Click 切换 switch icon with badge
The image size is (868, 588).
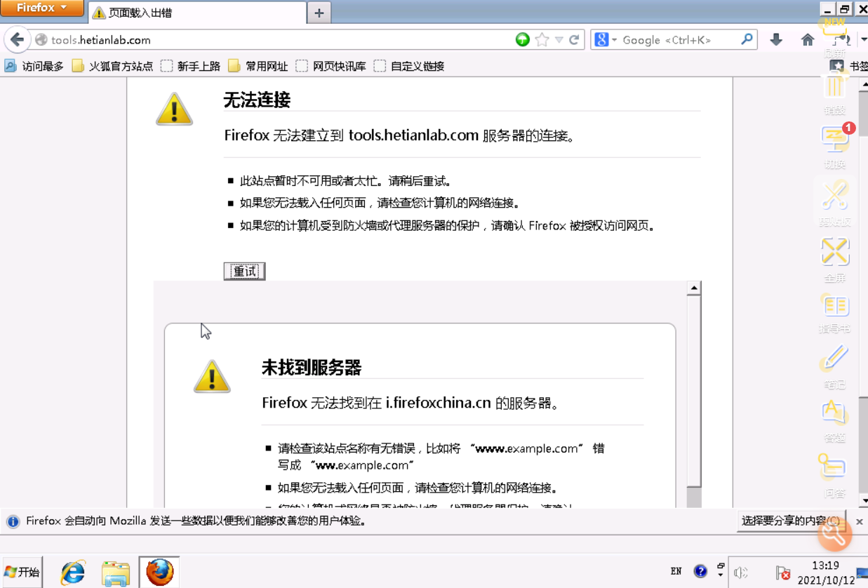coord(835,145)
